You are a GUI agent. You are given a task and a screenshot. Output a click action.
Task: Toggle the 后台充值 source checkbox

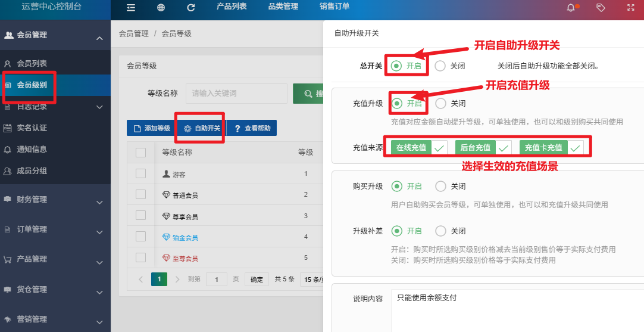pos(483,147)
